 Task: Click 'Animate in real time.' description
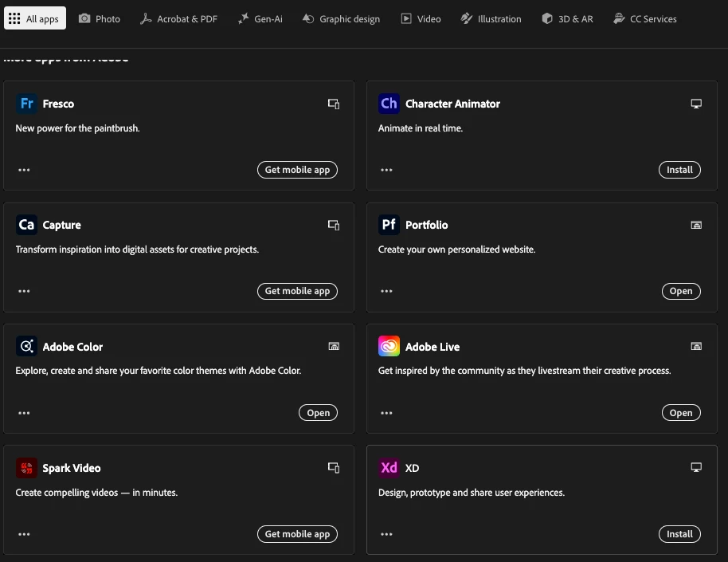[x=421, y=128]
